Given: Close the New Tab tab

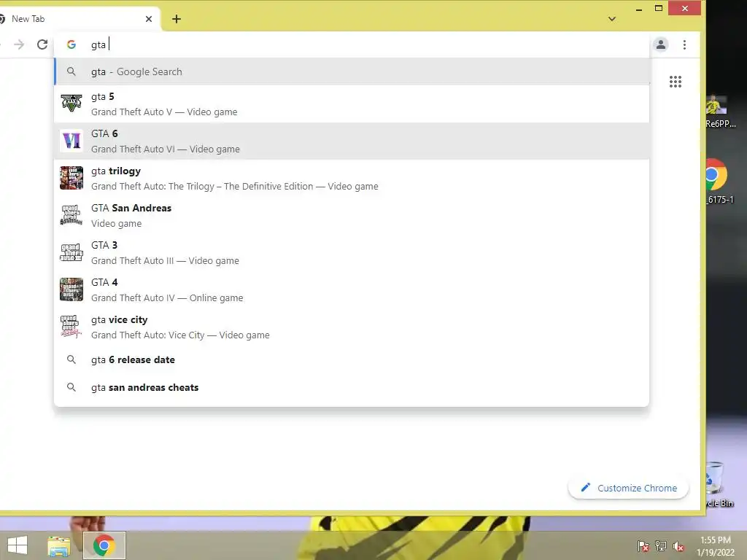Looking at the screenshot, I should click(149, 19).
